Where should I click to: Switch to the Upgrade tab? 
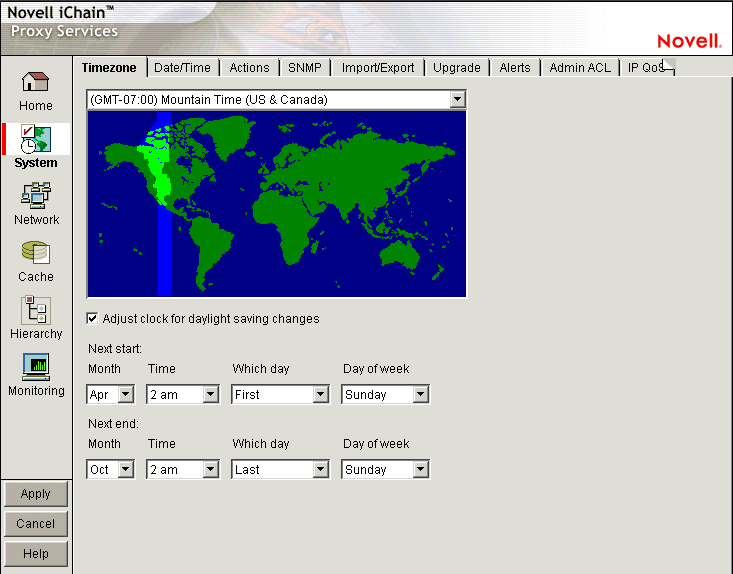[457, 68]
